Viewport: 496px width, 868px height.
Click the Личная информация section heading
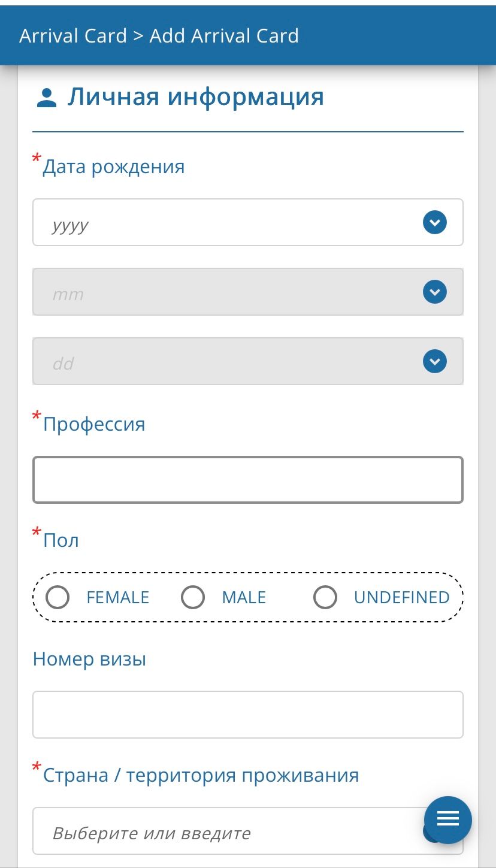coord(195,96)
